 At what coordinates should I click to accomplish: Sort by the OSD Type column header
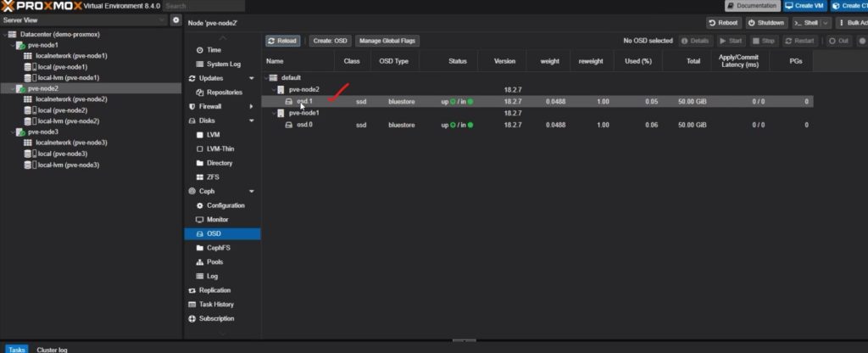393,61
